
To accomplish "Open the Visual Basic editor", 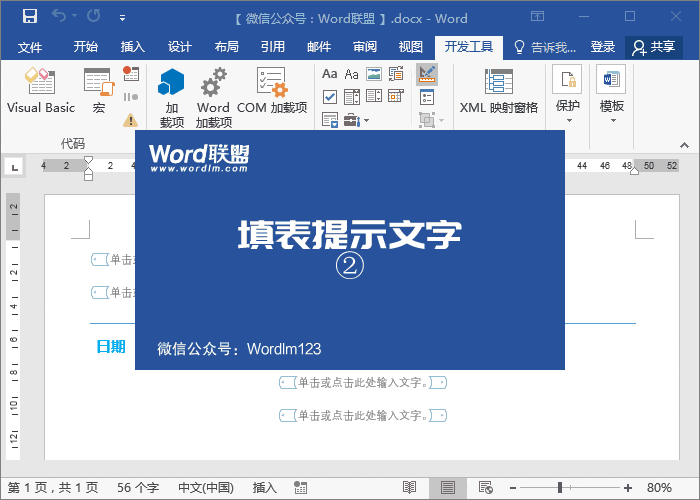I will (41, 90).
